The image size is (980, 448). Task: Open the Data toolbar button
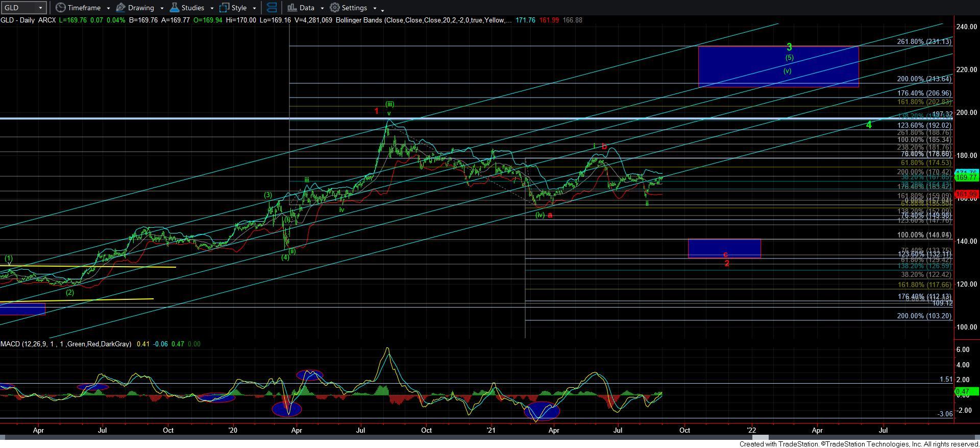301,8
